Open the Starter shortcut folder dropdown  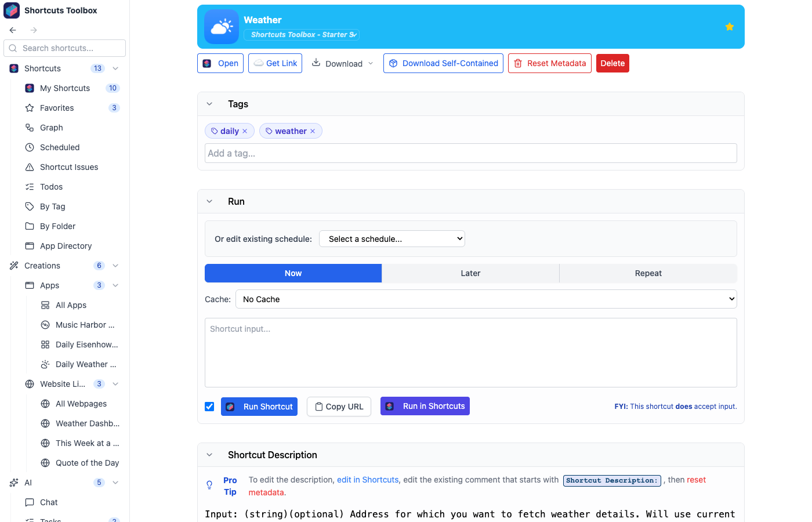(x=302, y=35)
